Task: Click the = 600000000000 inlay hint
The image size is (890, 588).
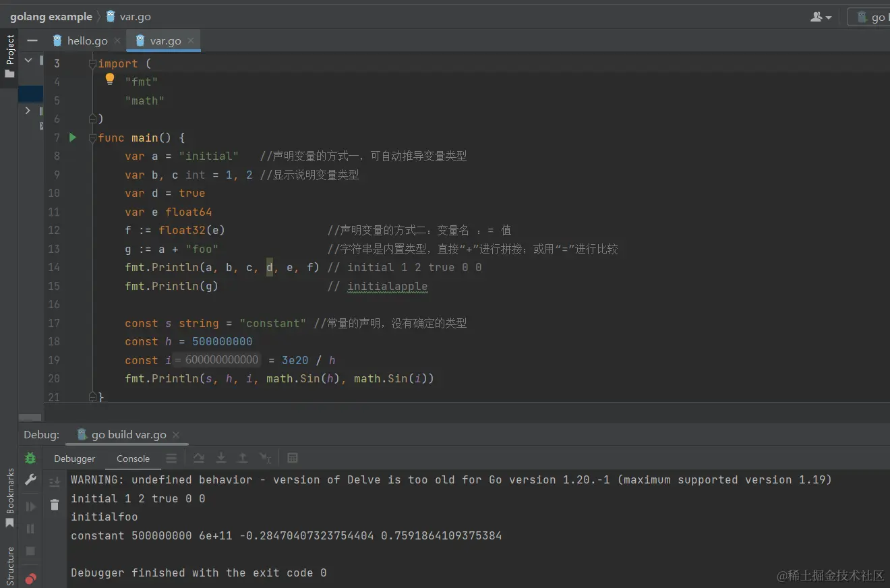Action: click(216, 359)
